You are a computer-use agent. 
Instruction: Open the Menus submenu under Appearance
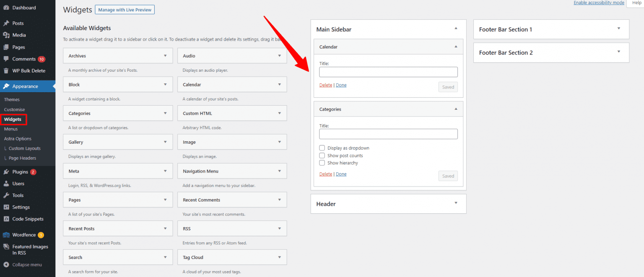click(10, 129)
